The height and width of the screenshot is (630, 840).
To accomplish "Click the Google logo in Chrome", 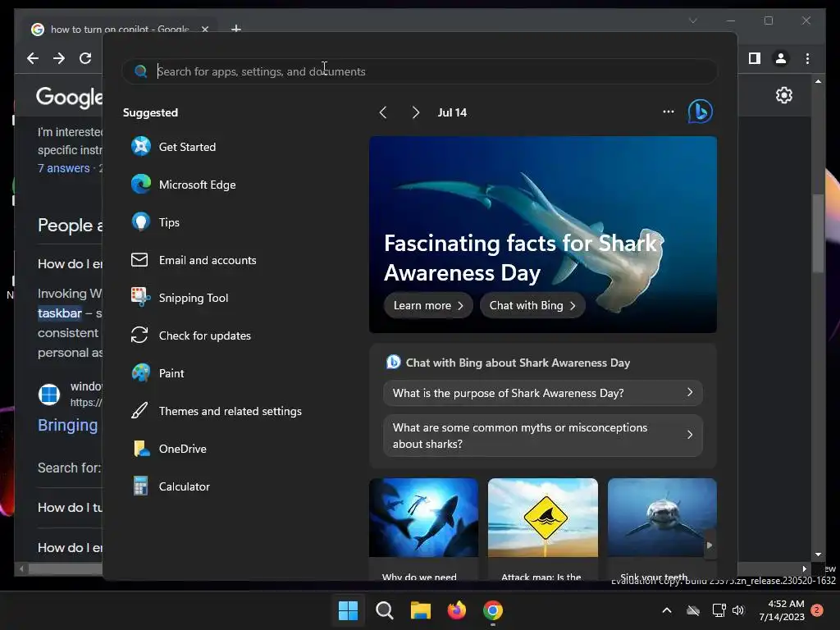I will pyautogui.click(x=69, y=97).
